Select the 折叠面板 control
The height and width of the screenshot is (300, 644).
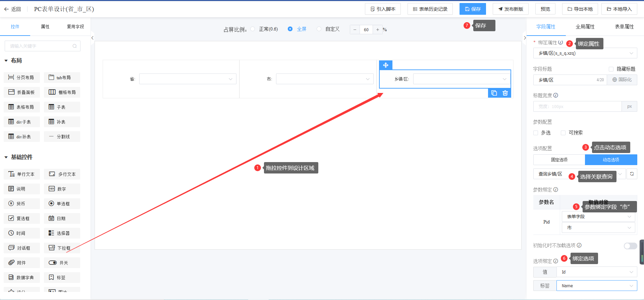(22, 92)
